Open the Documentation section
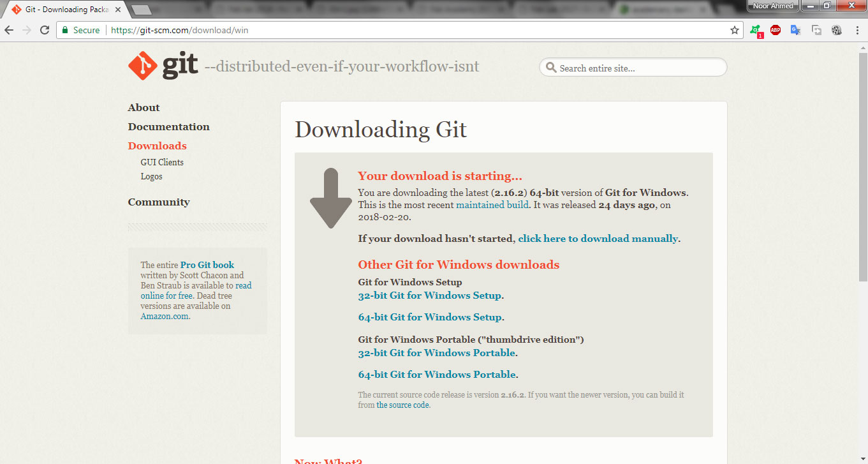 pyautogui.click(x=168, y=127)
